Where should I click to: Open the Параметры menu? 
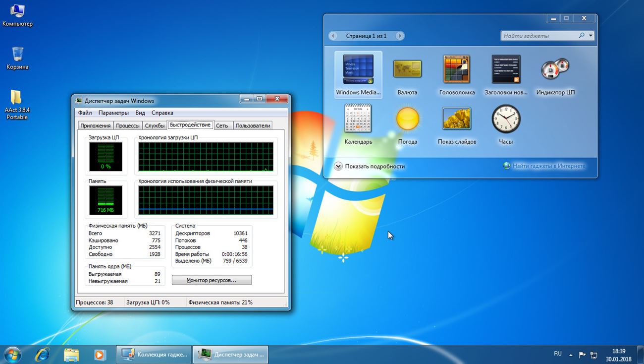(x=113, y=113)
